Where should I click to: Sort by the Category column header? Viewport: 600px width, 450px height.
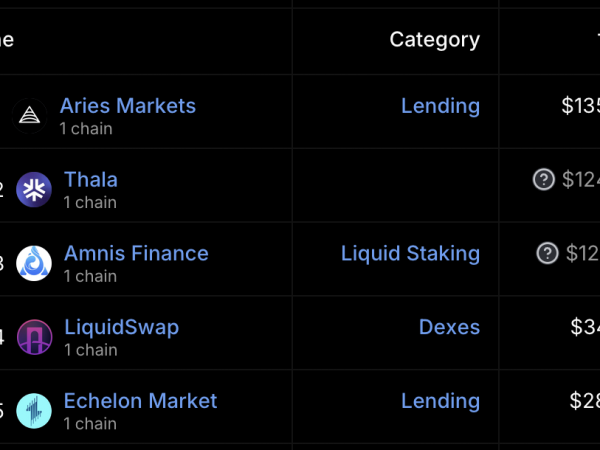pos(435,40)
